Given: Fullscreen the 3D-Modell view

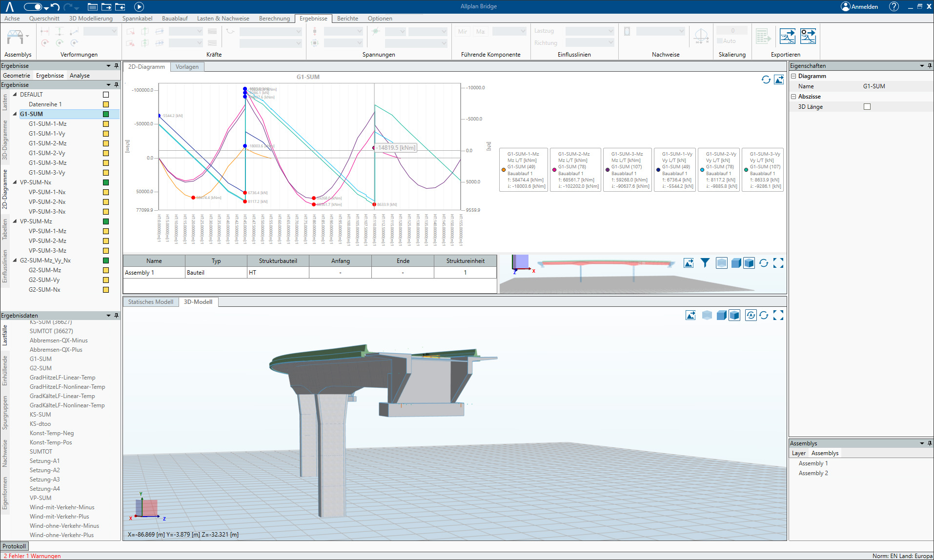Looking at the screenshot, I should point(778,315).
